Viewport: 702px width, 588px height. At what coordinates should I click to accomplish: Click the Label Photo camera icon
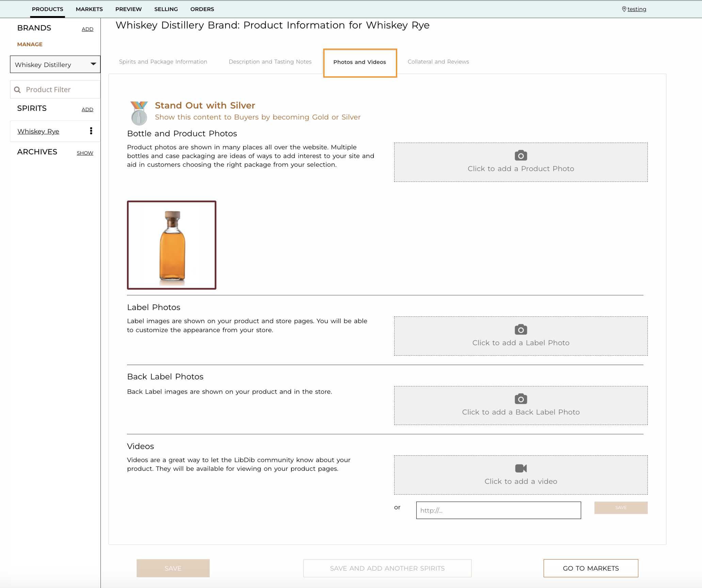click(521, 329)
